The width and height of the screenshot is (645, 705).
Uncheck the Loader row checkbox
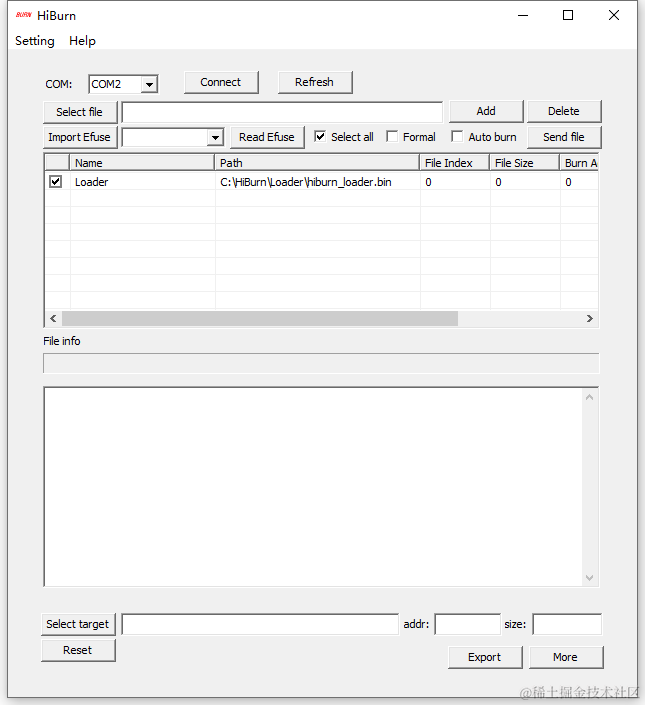(55, 182)
